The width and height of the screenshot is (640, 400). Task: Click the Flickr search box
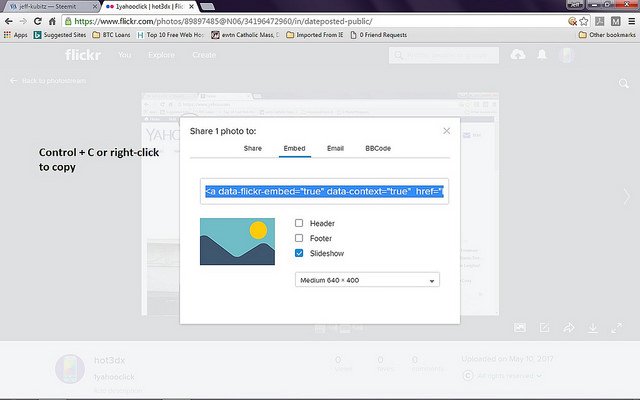[444, 55]
